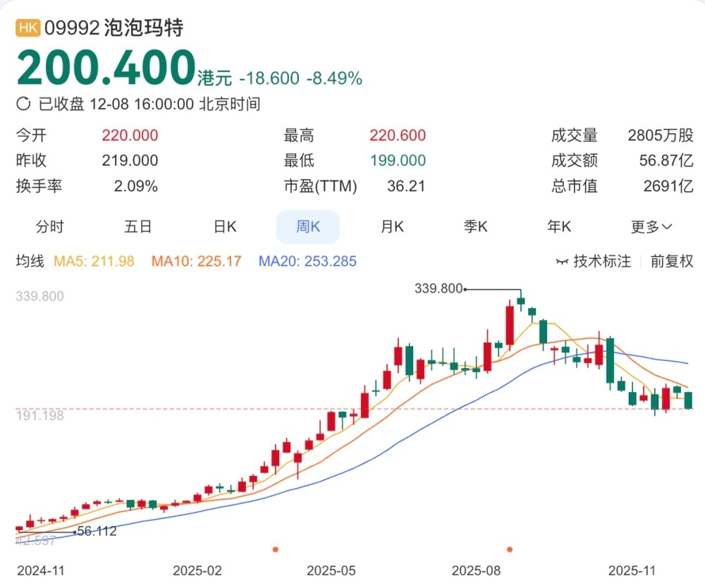
Task: Click the right red dot marker below the chart
Action: click(510, 547)
